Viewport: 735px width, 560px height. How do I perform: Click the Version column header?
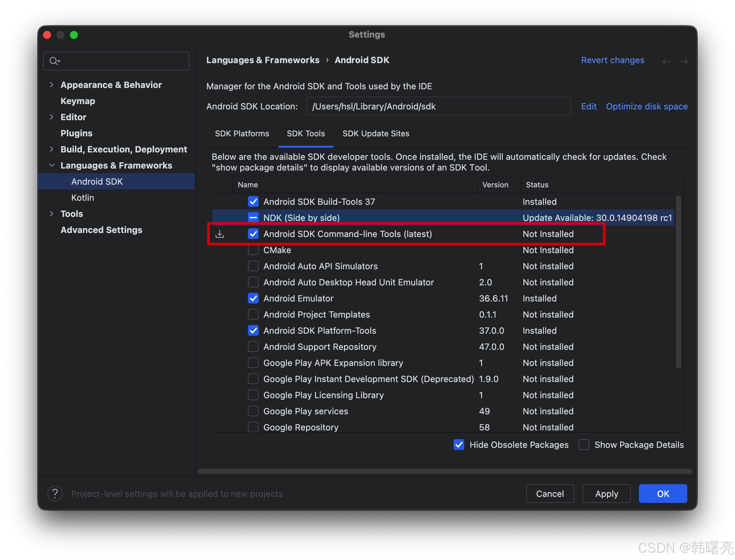pos(495,185)
